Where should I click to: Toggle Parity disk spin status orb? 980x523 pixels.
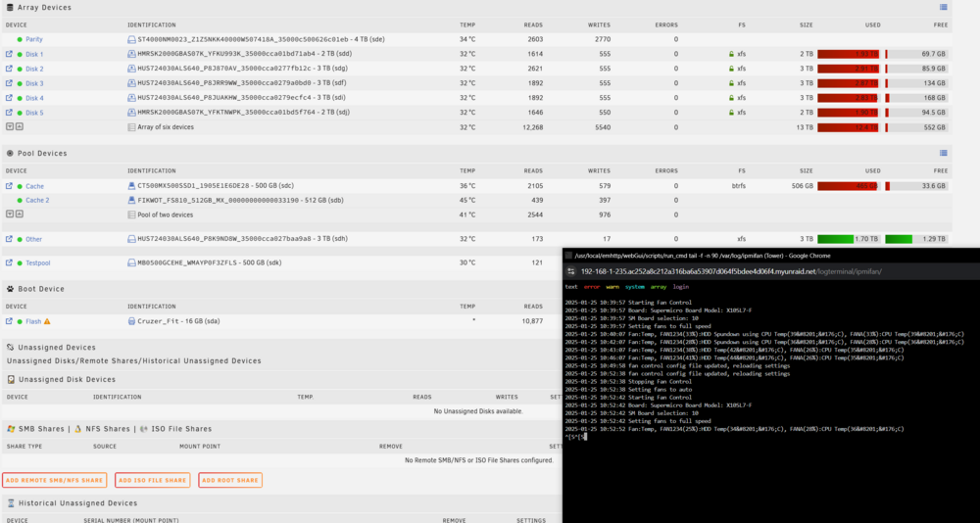pyautogui.click(x=20, y=39)
